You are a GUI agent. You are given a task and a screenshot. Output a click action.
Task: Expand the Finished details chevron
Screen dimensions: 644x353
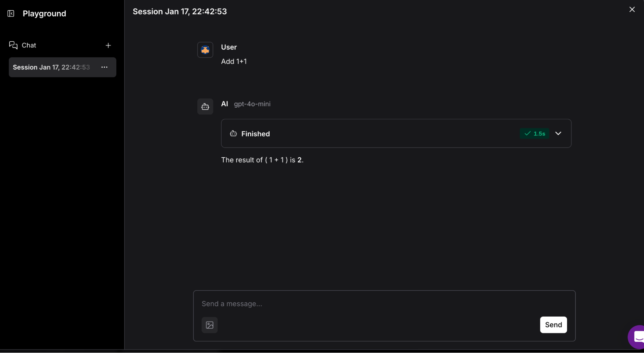[558, 133]
